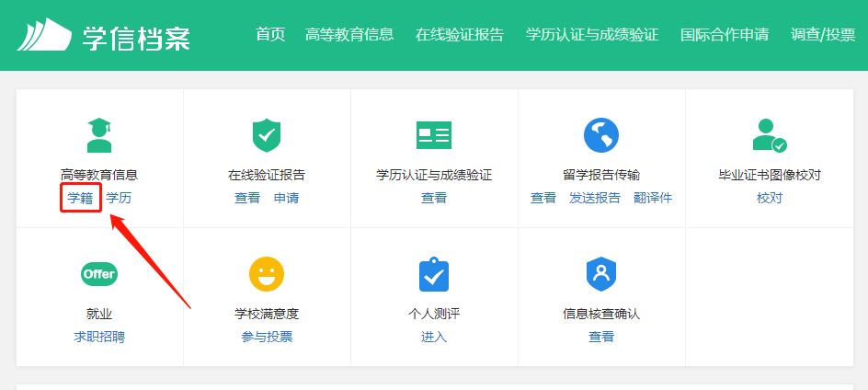868x390 pixels.
Task: Click the green shield checkmark icon
Action: [x=267, y=135]
